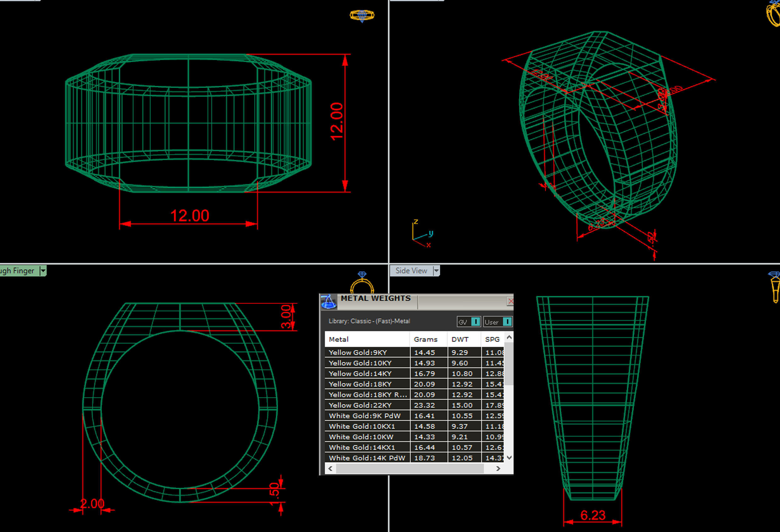Click the Side View viewport label
The height and width of the screenshot is (532, 780).
click(x=411, y=271)
